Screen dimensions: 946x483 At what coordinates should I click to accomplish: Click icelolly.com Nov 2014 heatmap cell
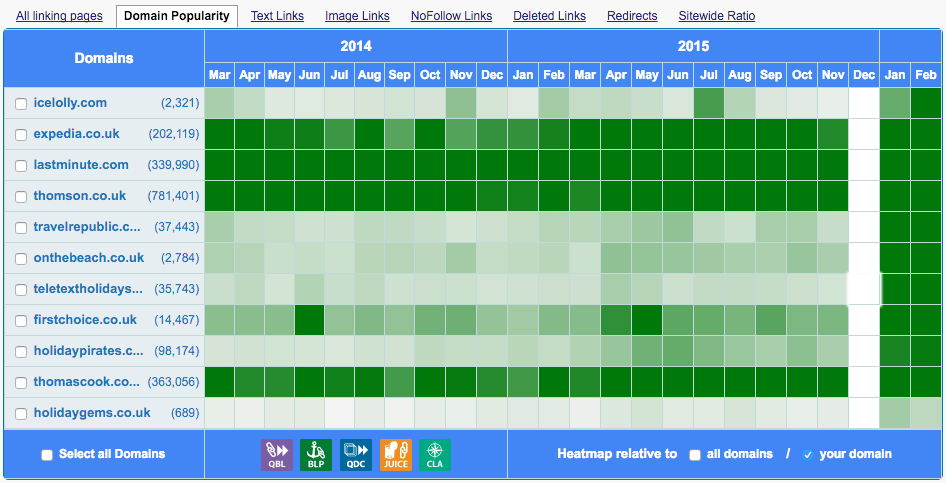(x=461, y=103)
